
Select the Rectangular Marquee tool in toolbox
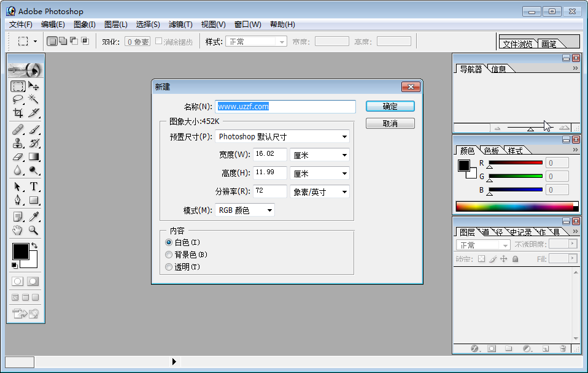(x=18, y=87)
